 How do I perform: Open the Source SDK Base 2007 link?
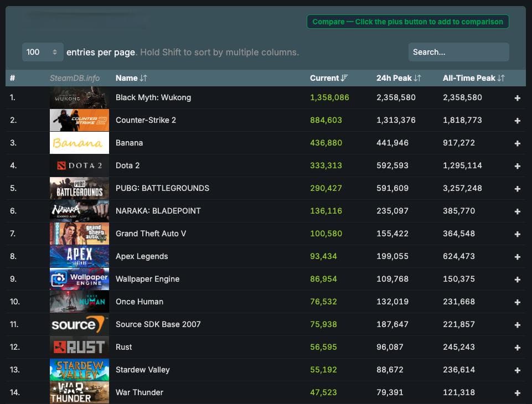pos(158,324)
